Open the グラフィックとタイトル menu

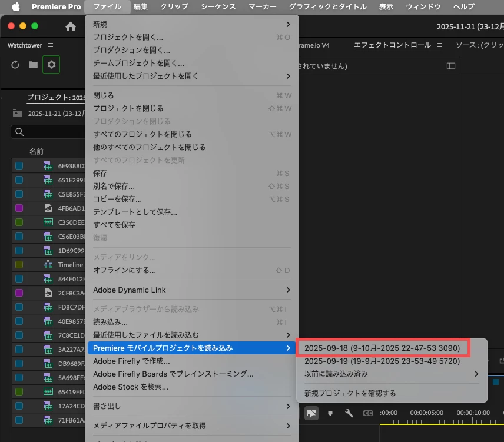tap(327, 6)
